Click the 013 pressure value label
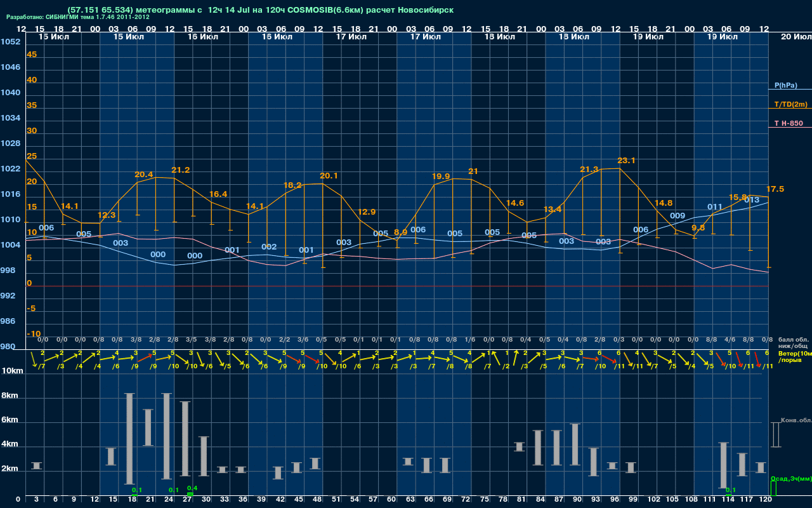This screenshot has height=508, width=812. click(x=752, y=200)
